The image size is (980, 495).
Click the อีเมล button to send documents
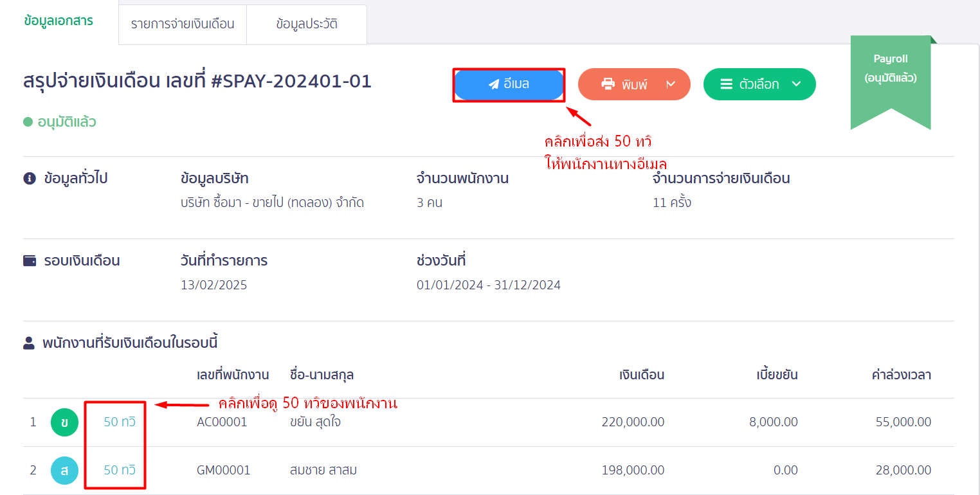509,84
